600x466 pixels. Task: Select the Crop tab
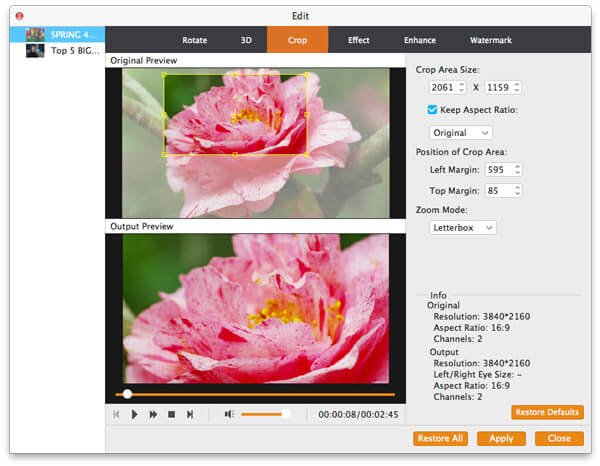297,40
